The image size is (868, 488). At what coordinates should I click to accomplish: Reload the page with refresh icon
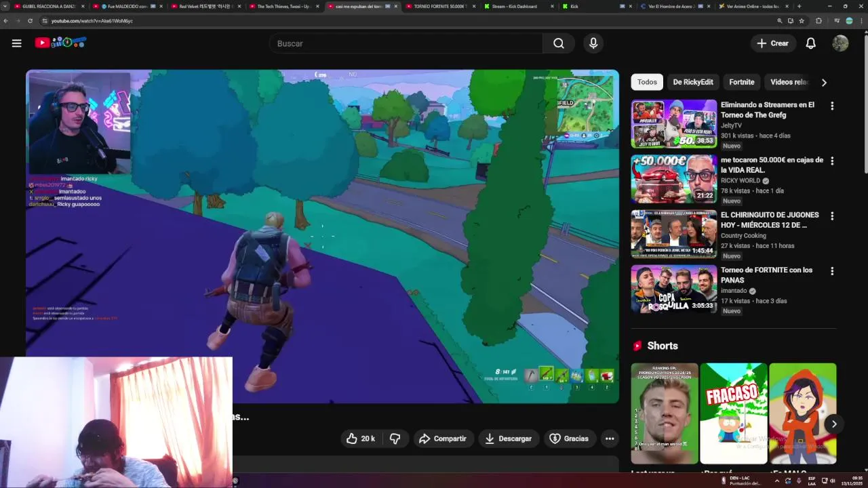click(30, 21)
